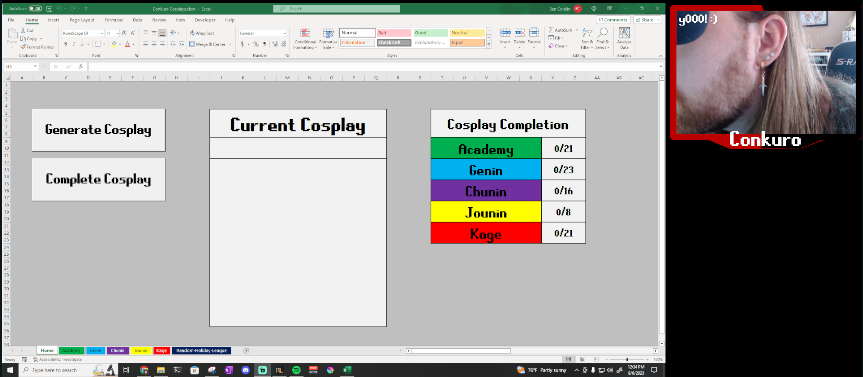Screen dimensions: 863x377
Task: Select Bottom Align icon
Action: click(162, 33)
